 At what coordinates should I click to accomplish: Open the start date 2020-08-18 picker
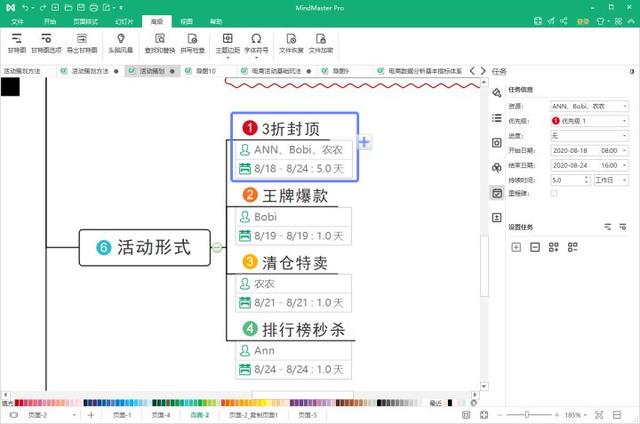[x=589, y=151]
